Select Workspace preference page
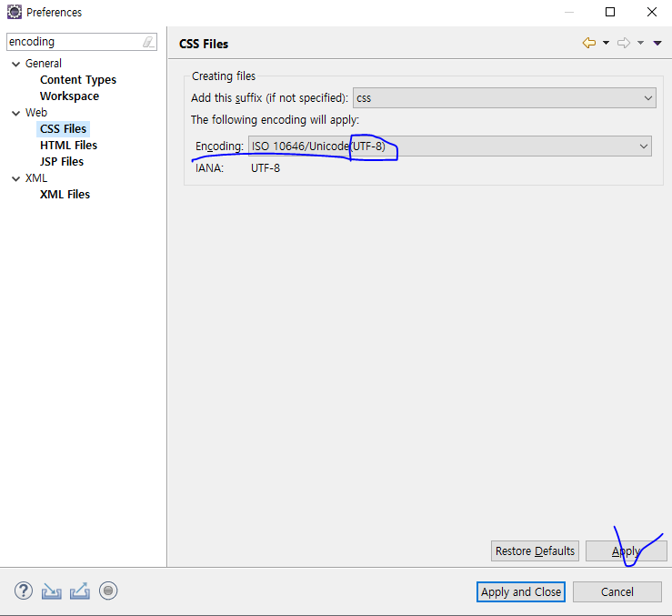This screenshot has width=672, height=616. tap(69, 96)
